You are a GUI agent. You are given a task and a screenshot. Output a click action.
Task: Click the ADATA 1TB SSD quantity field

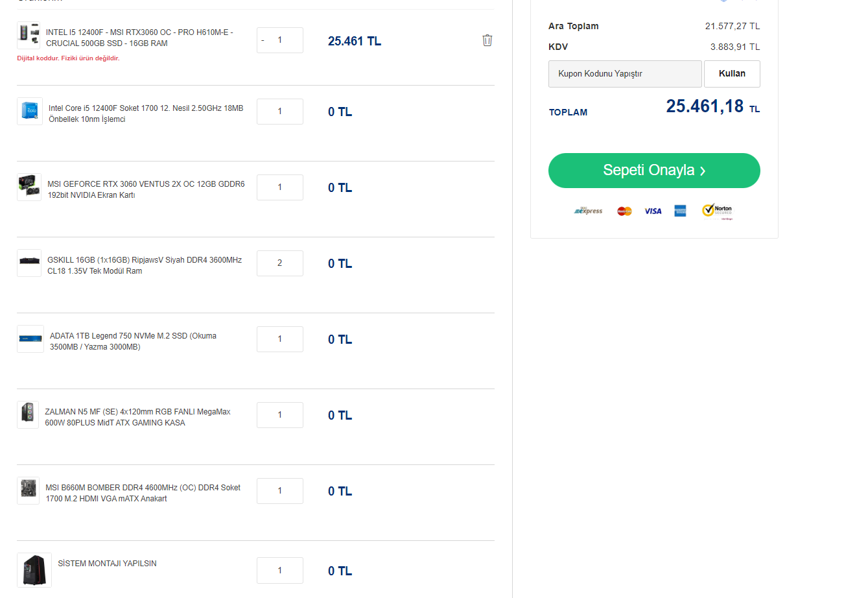(x=280, y=339)
